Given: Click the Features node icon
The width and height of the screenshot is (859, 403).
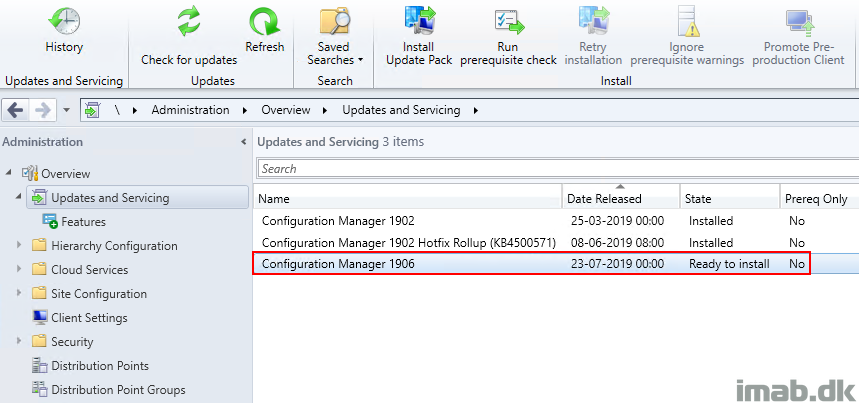Looking at the screenshot, I should point(50,221).
